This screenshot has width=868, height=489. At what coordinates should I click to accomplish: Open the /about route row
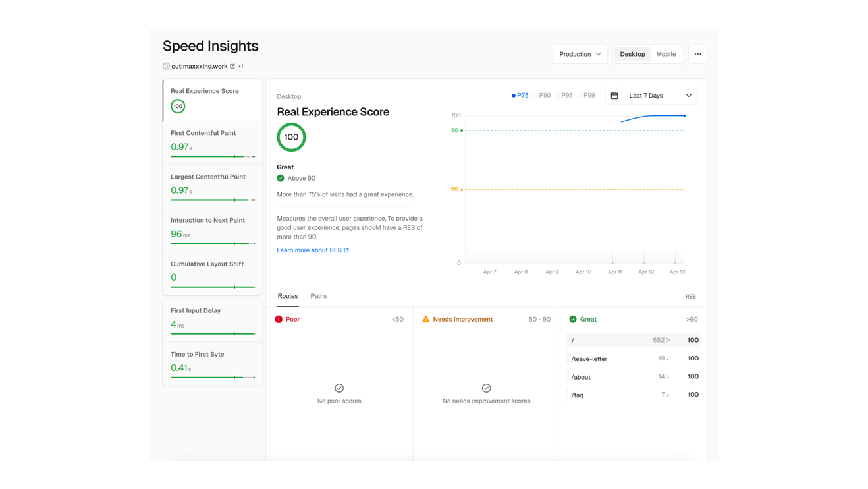coord(634,377)
